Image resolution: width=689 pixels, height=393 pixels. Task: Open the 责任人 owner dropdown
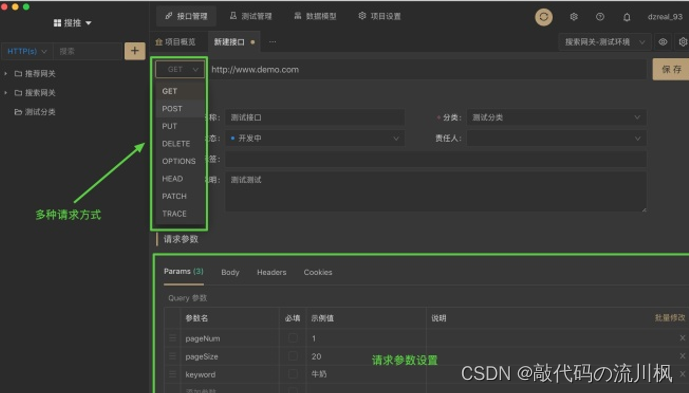coord(556,138)
